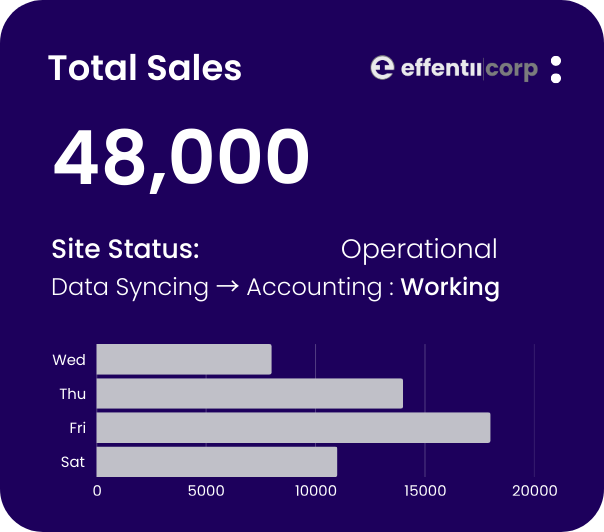Click the 10000 axis tick label
Screen dimensions: 604x532
(315, 491)
